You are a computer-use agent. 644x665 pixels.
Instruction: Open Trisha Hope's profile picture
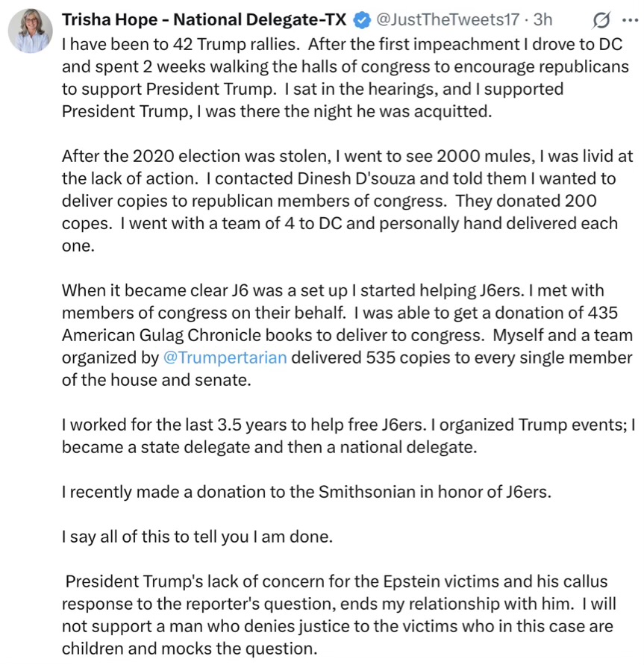coord(30,31)
